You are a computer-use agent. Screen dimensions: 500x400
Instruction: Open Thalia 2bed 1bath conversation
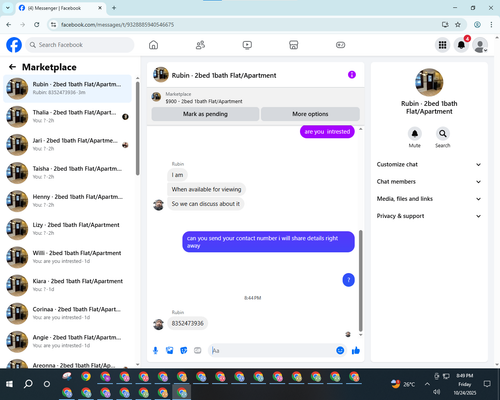(67, 117)
